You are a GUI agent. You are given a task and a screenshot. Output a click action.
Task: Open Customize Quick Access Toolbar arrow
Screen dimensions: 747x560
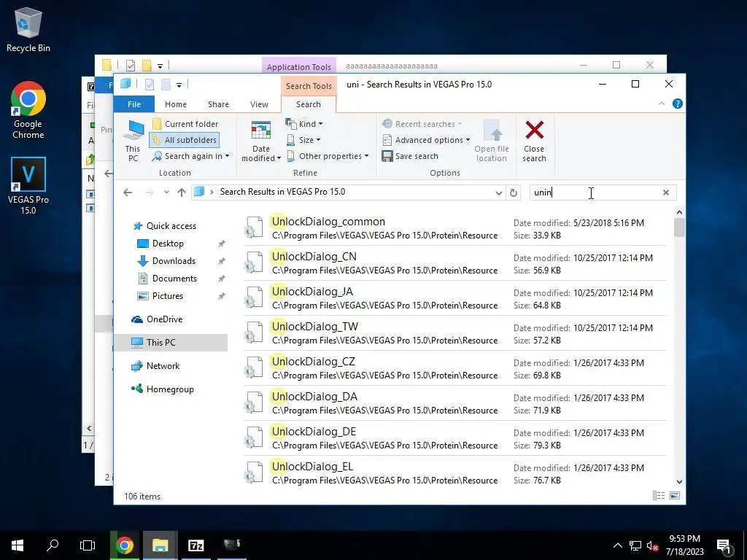click(179, 85)
